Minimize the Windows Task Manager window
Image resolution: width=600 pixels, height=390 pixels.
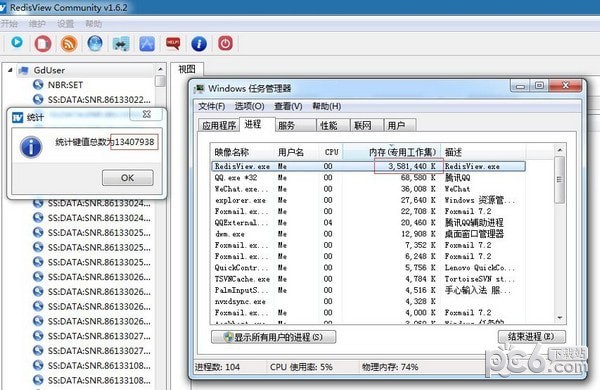520,86
